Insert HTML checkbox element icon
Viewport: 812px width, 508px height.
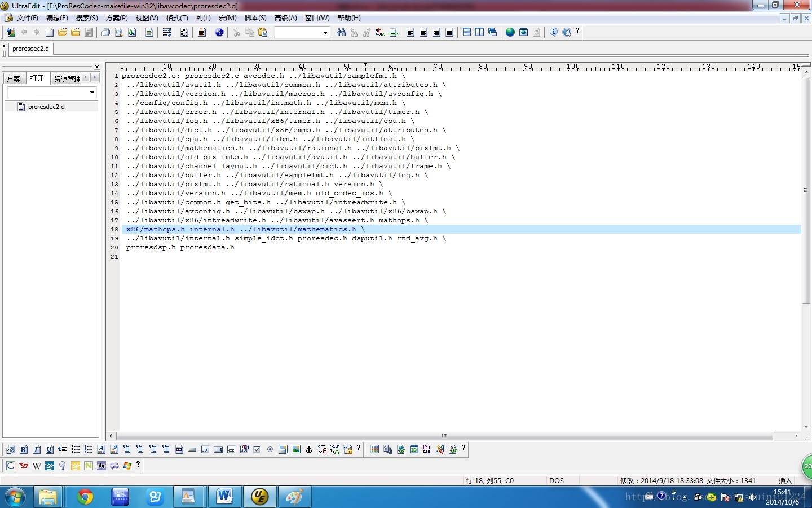click(x=257, y=449)
